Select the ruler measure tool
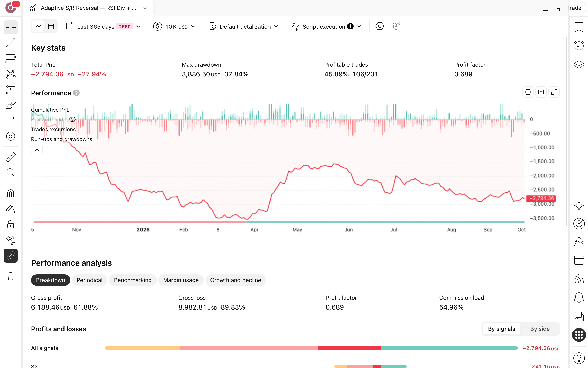588x368 pixels. click(x=10, y=157)
